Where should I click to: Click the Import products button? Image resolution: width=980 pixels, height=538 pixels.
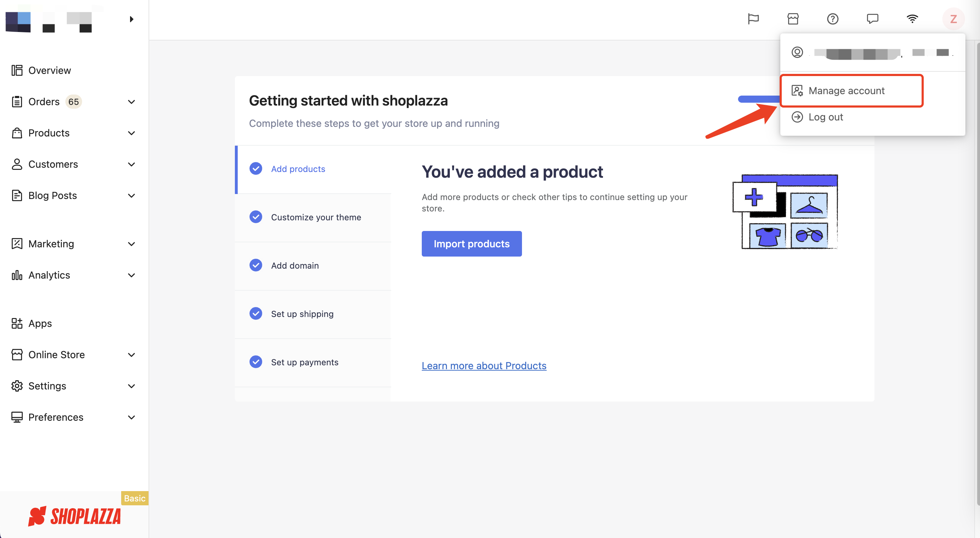472,243
